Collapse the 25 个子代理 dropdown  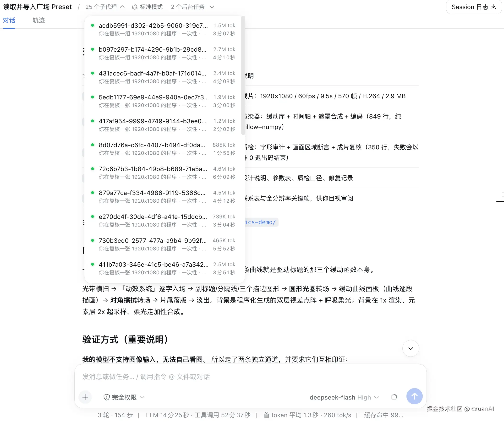tap(105, 7)
